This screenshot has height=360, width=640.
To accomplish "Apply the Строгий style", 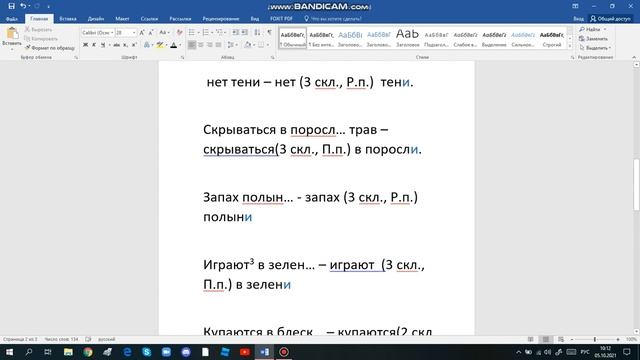I will [x=551, y=38].
